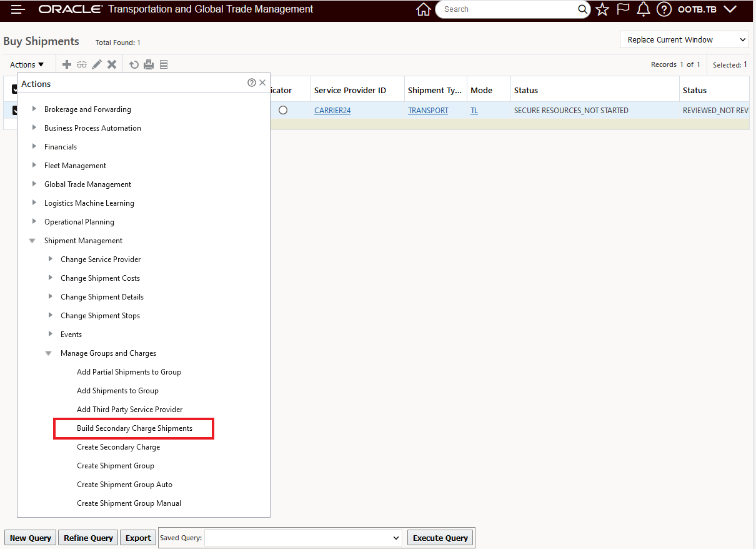Viewport: 756px width, 549px height.
Task: Click the SECURE RESOURCES_NOT STARTED cell
Action: pyautogui.click(x=571, y=110)
